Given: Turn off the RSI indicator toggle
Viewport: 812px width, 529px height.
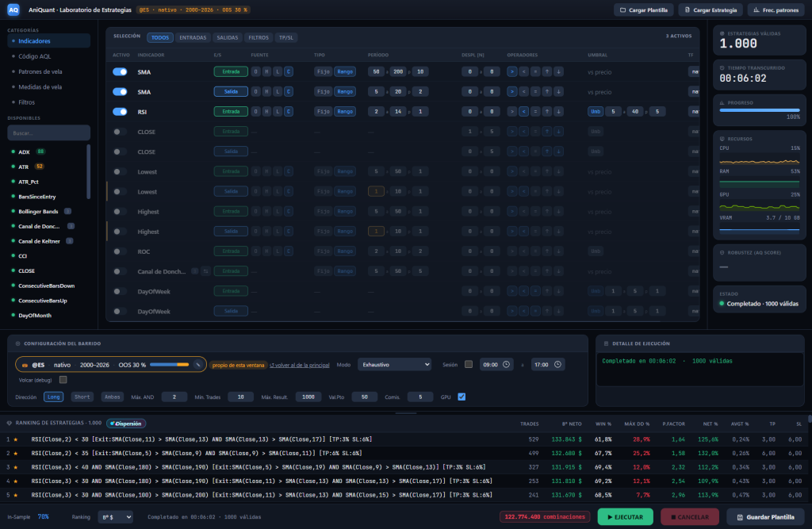Looking at the screenshot, I should 121,111.
